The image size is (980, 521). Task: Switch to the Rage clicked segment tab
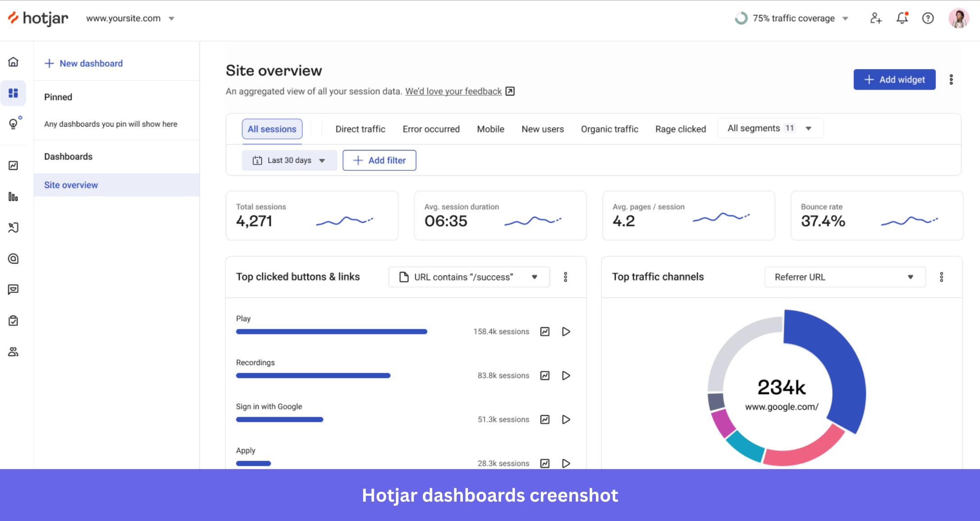pyautogui.click(x=680, y=129)
